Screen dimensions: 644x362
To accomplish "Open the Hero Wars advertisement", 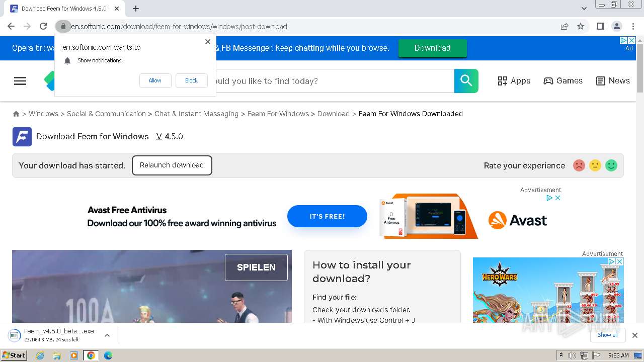I will 548,291.
